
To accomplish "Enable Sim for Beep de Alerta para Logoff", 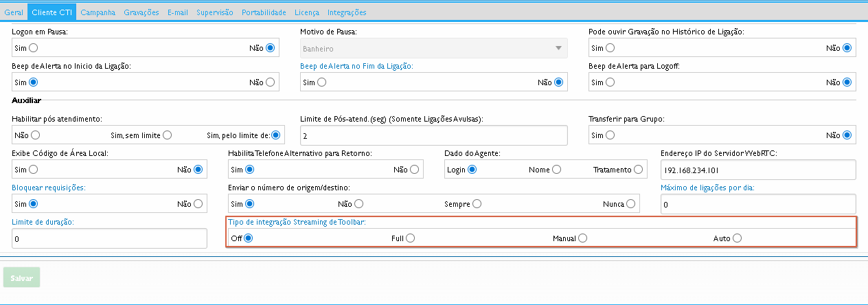I will point(610,82).
